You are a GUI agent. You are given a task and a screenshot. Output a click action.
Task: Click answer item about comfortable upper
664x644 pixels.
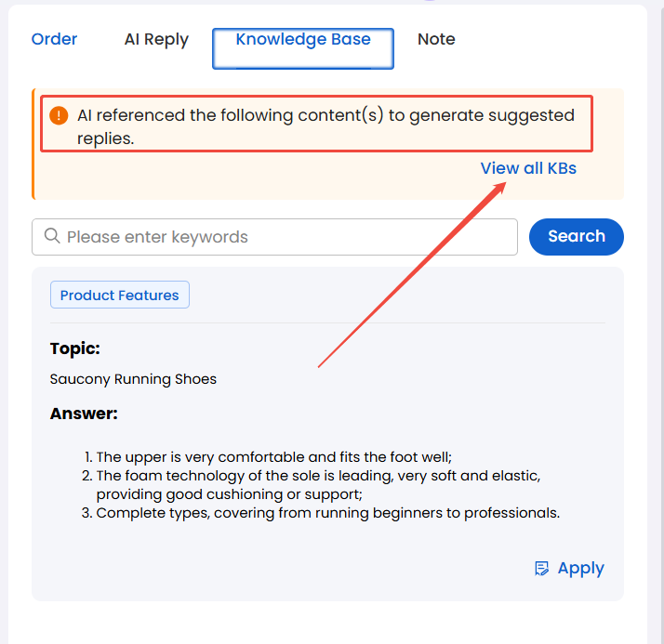click(273, 457)
